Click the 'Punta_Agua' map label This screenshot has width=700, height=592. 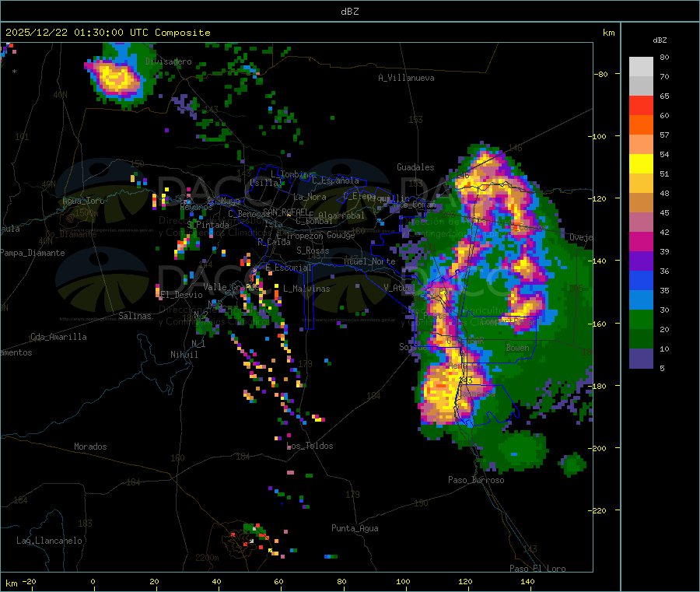coord(355,528)
